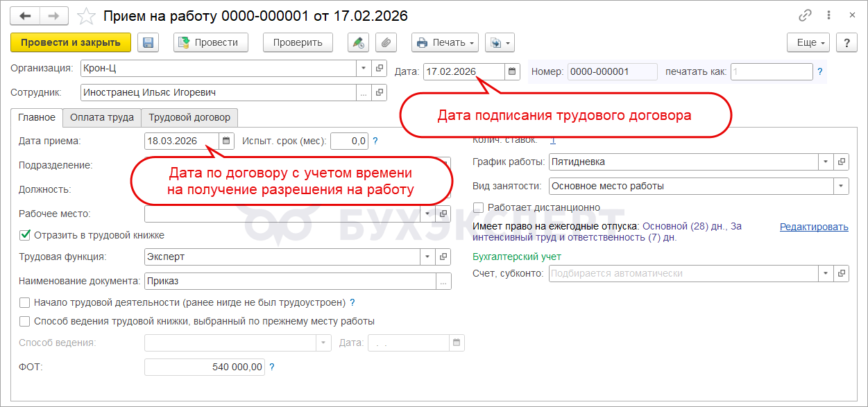Expand the Организация dropdown list
Viewport: 868px width, 407px height.
click(x=364, y=68)
